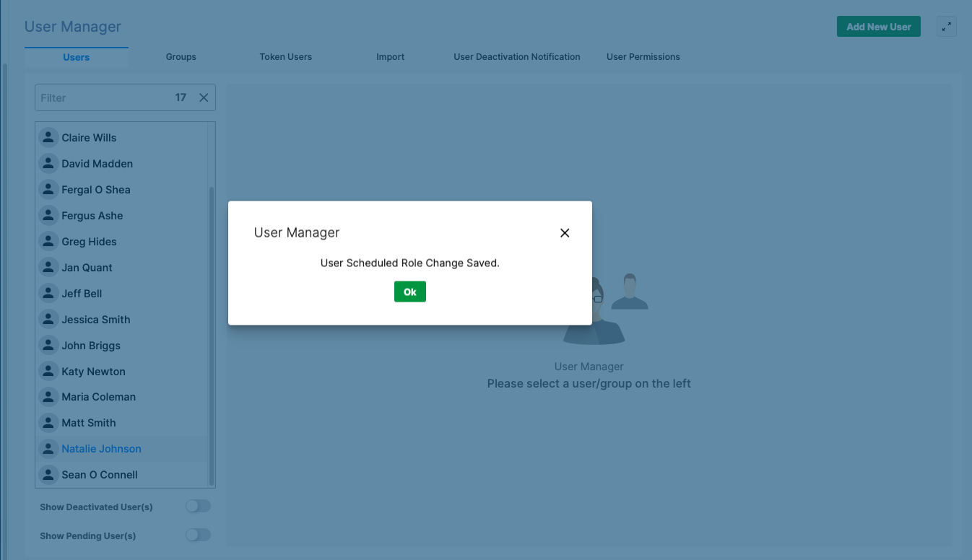Choose user name Maria Coleman

pyautogui.click(x=99, y=397)
